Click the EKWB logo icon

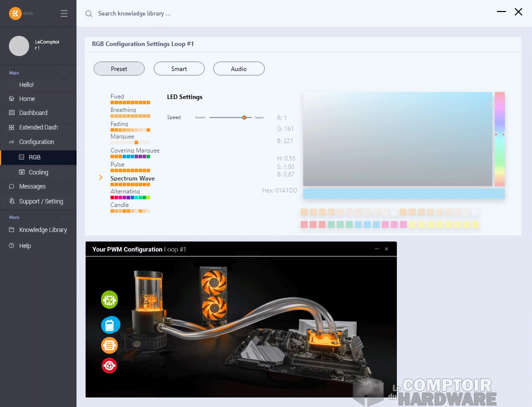[x=16, y=13]
